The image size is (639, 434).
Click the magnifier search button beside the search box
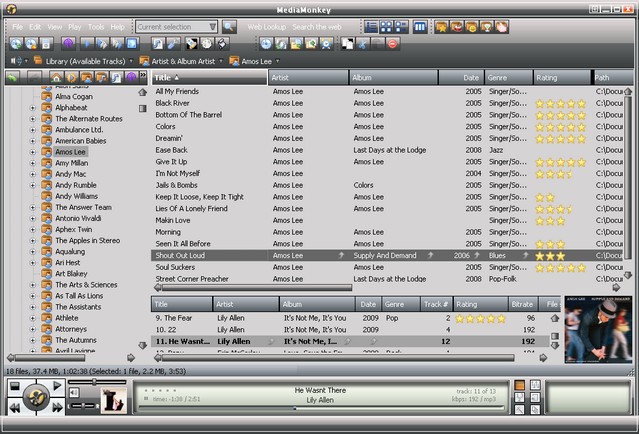point(229,27)
